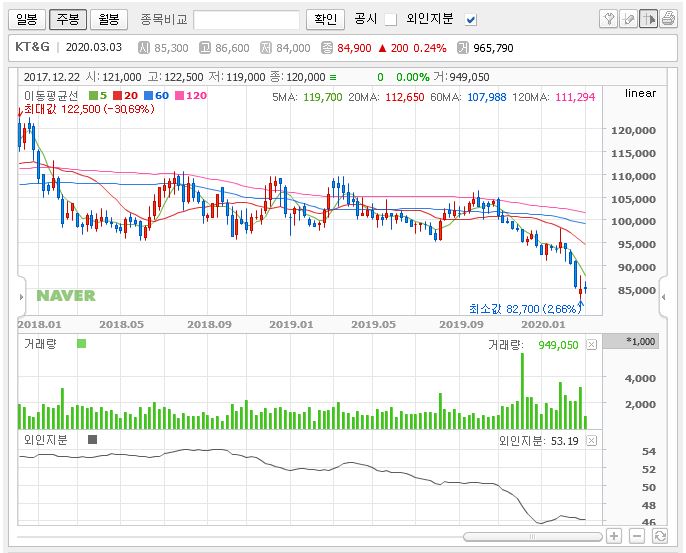This screenshot has width=686, height=553.
Task: Enable the 공시 disclosure checkbox
Action: pyautogui.click(x=390, y=20)
